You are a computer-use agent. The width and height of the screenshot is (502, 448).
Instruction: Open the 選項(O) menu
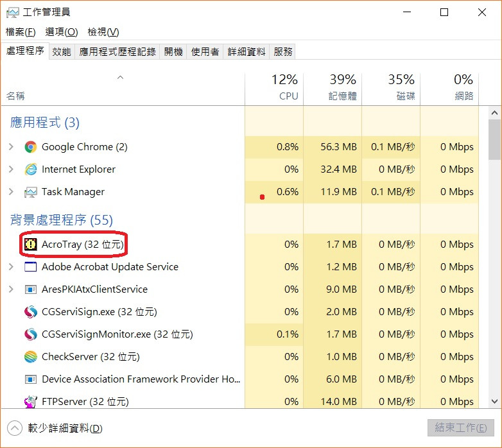click(62, 32)
